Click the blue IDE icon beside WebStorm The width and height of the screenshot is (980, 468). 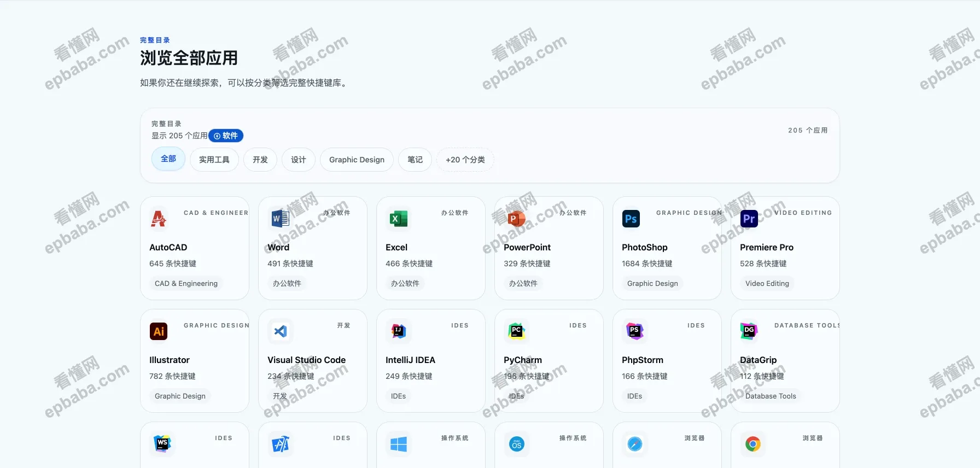pos(281,444)
